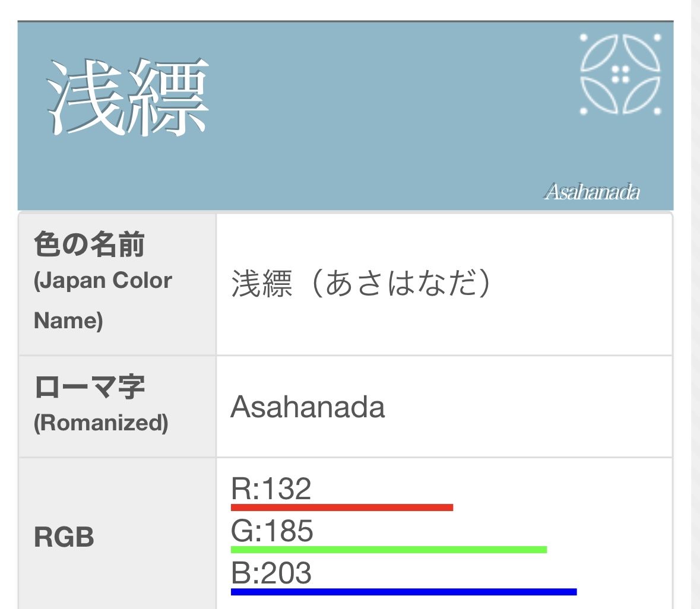Select the 浅縹（あさはなだ）name text

pyautogui.click(x=361, y=283)
